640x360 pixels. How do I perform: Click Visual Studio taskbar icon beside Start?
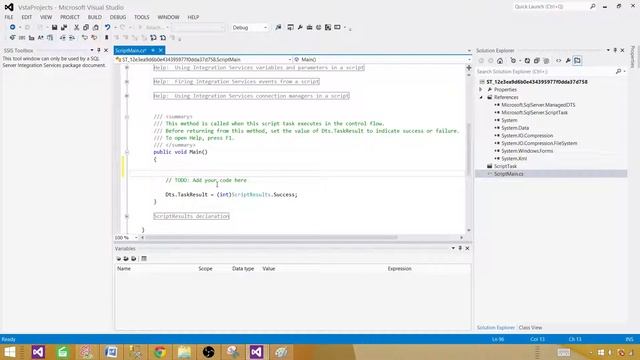tap(38, 352)
